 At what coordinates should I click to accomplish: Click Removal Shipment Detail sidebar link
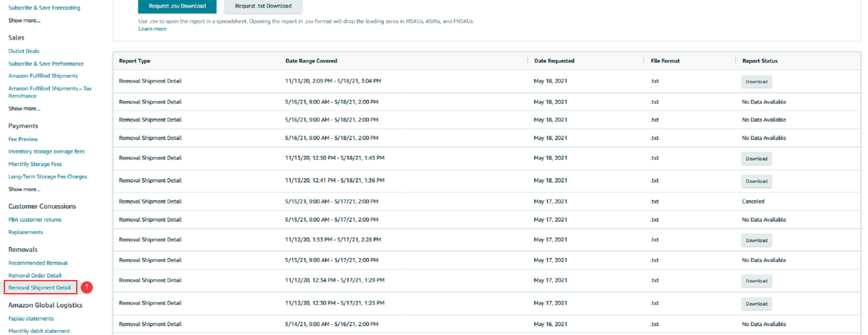(40, 288)
